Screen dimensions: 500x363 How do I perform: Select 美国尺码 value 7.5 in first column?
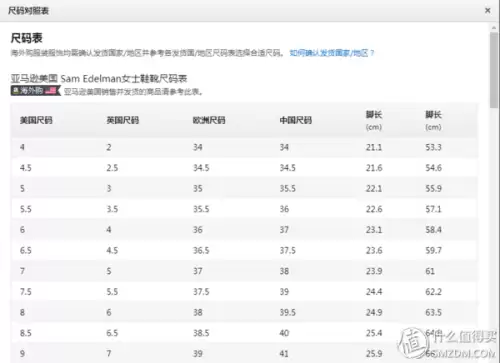26,292
